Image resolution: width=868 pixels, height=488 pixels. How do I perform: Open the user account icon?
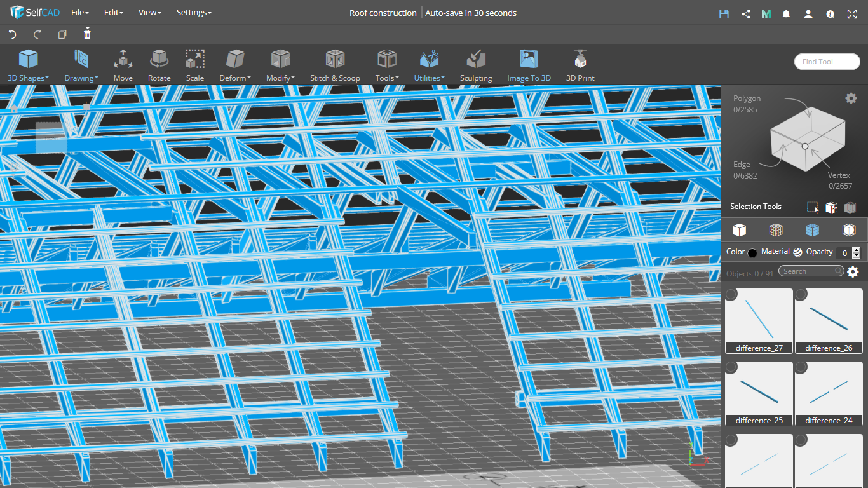tap(808, 13)
